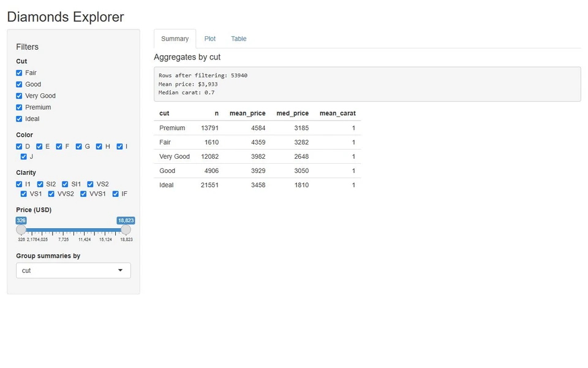Click the 'cut' column header

[164, 113]
